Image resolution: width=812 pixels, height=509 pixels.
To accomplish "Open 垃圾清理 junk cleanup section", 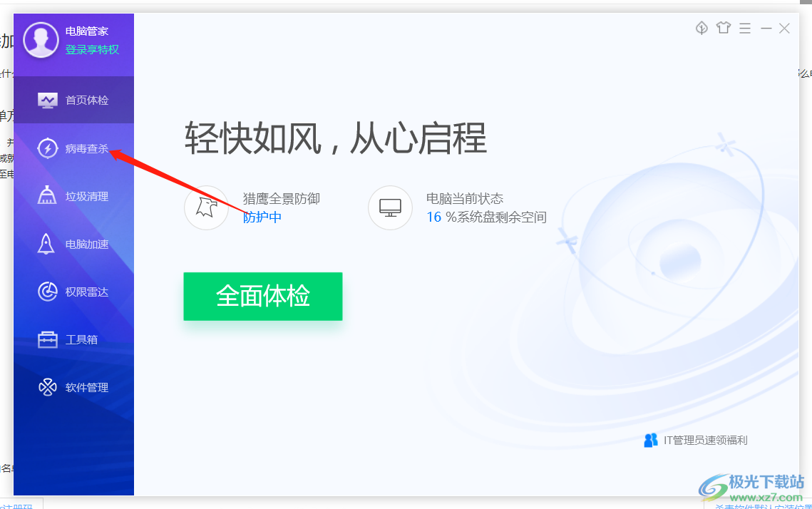I will click(73, 196).
